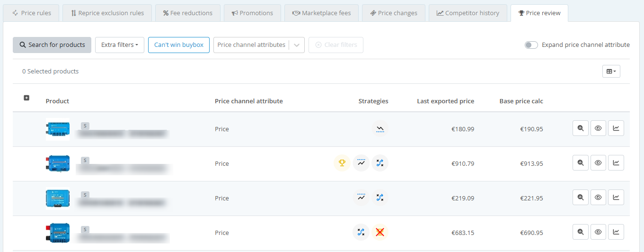644x252 pixels.
Task: Click the Price channel attribute column header
Action: (249, 101)
